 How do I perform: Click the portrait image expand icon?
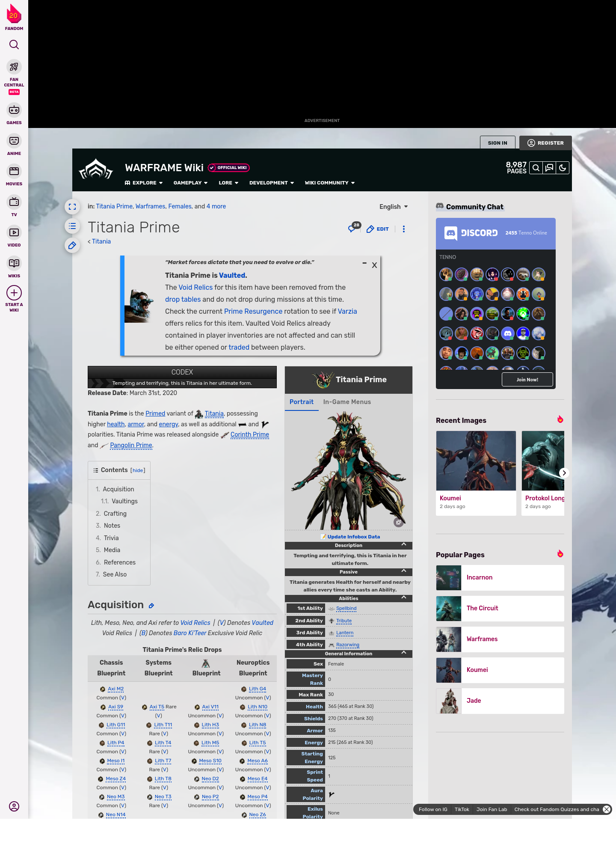click(398, 523)
